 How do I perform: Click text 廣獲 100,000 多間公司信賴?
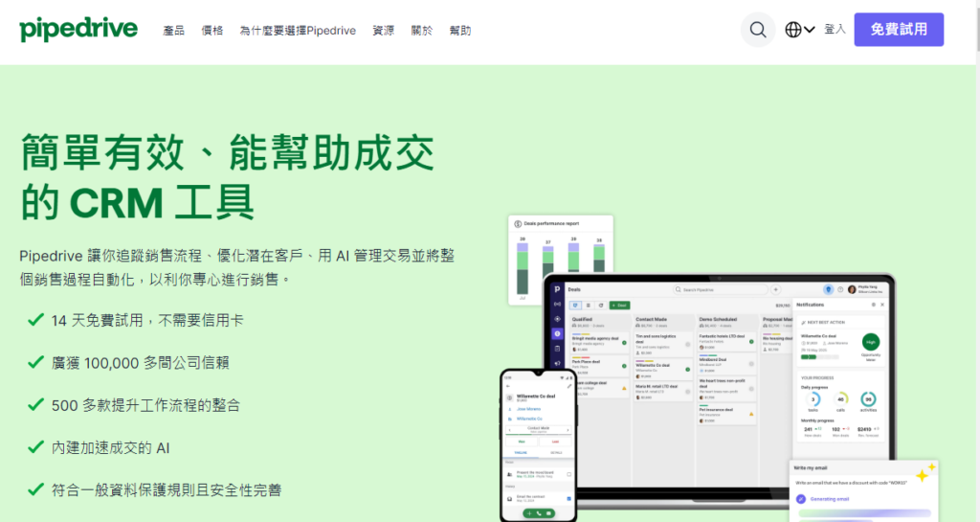pyautogui.click(x=140, y=363)
